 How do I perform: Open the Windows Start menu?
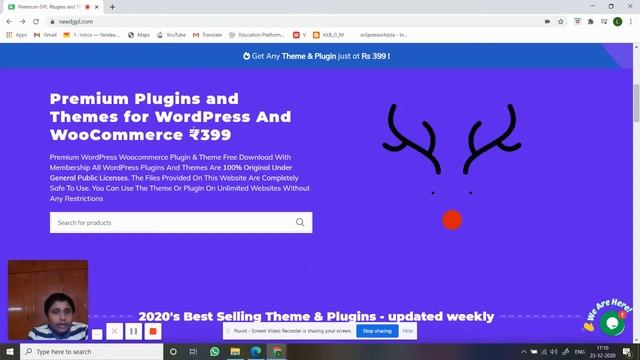tap(10, 351)
